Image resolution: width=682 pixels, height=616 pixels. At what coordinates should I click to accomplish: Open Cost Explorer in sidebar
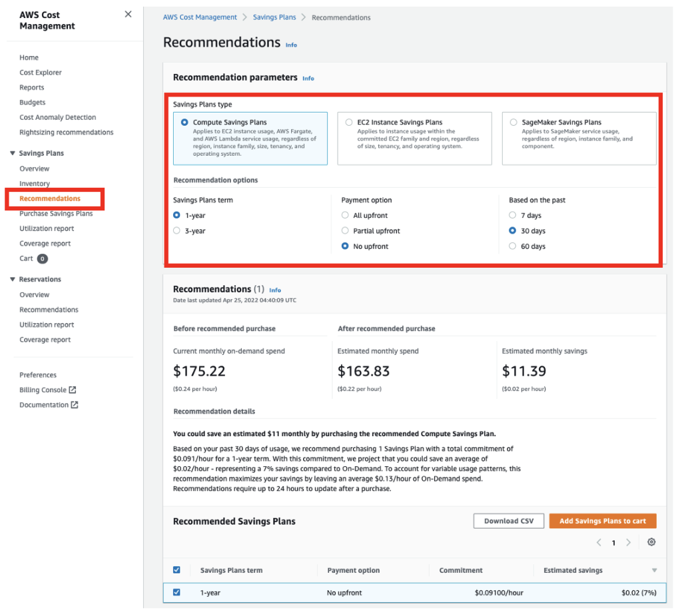pos(41,72)
